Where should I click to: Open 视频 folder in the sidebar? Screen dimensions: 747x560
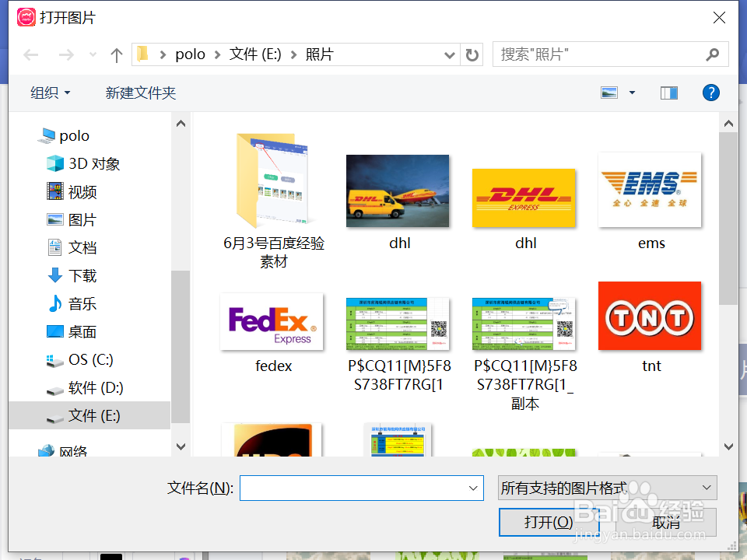point(72,192)
